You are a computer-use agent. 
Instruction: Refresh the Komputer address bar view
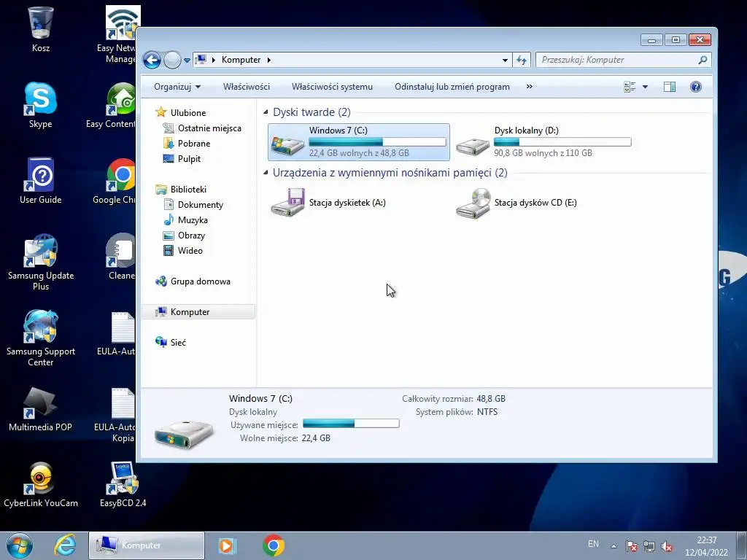522,60
